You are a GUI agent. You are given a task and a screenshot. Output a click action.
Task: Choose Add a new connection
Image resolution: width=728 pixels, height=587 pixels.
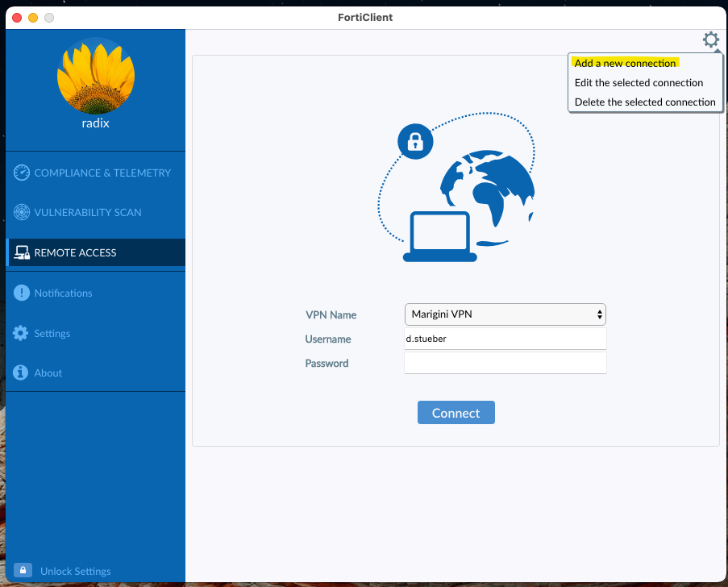625,63
